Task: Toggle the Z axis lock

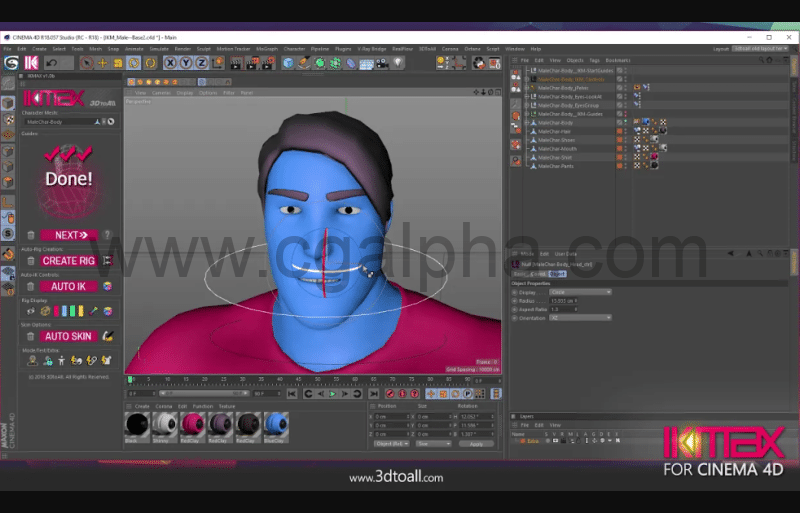Action: 202,63
